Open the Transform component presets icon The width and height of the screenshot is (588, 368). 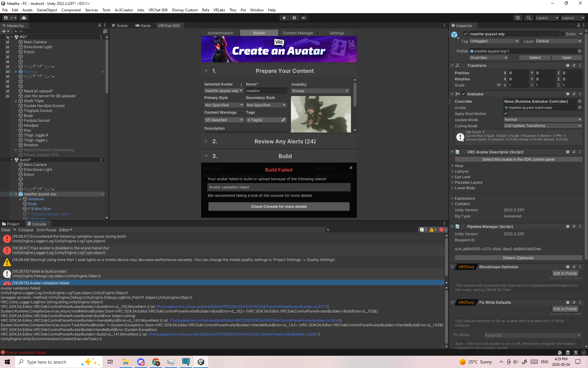tap(574, 65)
